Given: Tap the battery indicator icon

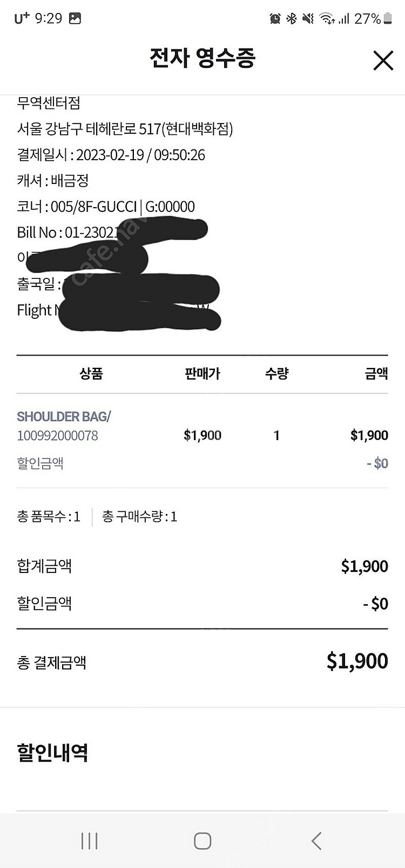Looking at the screenshot, I should click(x=387, y=19).
